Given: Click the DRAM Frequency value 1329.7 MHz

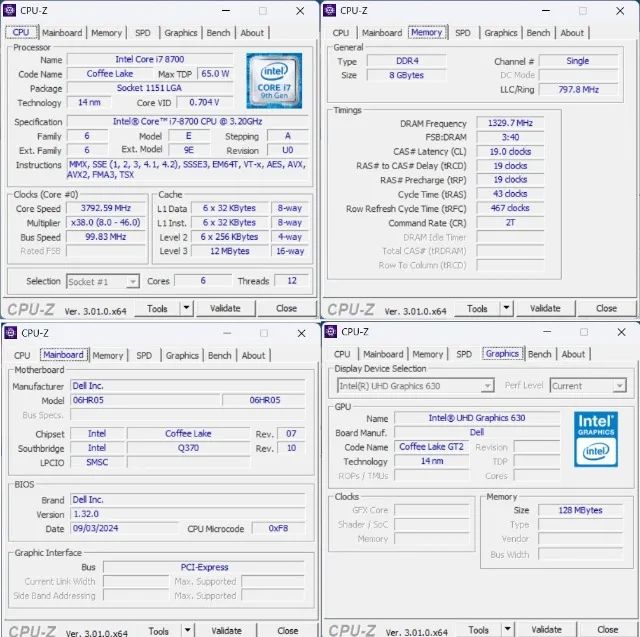Looking at the screenshot, I should 510,123.
